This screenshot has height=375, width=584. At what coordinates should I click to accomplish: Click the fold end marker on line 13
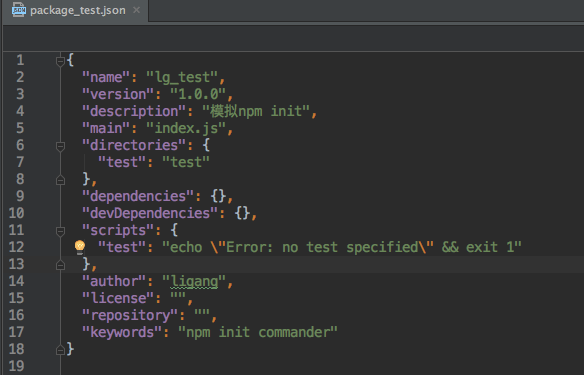pos(60,265)
